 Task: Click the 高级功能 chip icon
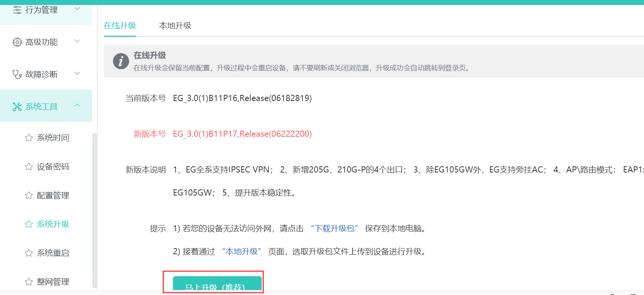click(x=17, y=42)
